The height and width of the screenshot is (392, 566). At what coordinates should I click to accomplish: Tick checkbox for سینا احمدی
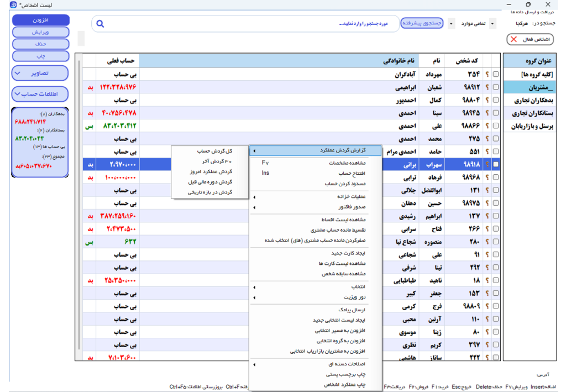pyautogui.click(x=496, y=113)
